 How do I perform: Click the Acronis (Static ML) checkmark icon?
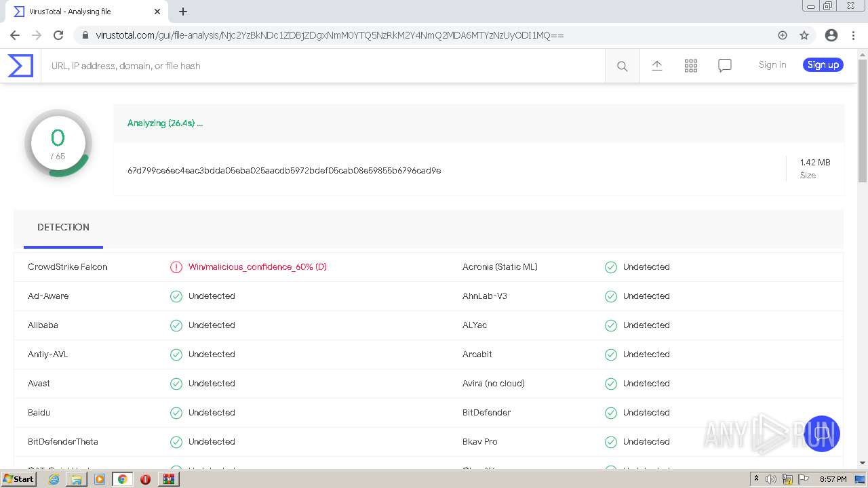611,267
